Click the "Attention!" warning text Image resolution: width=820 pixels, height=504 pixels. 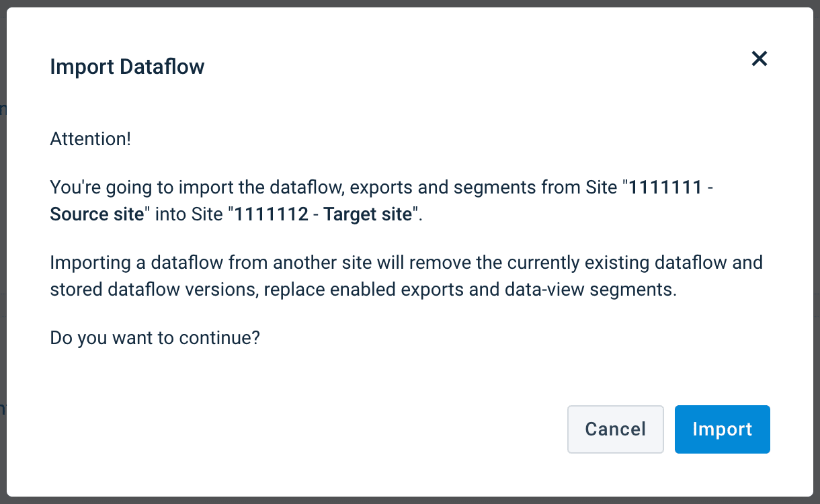(90, 140)
